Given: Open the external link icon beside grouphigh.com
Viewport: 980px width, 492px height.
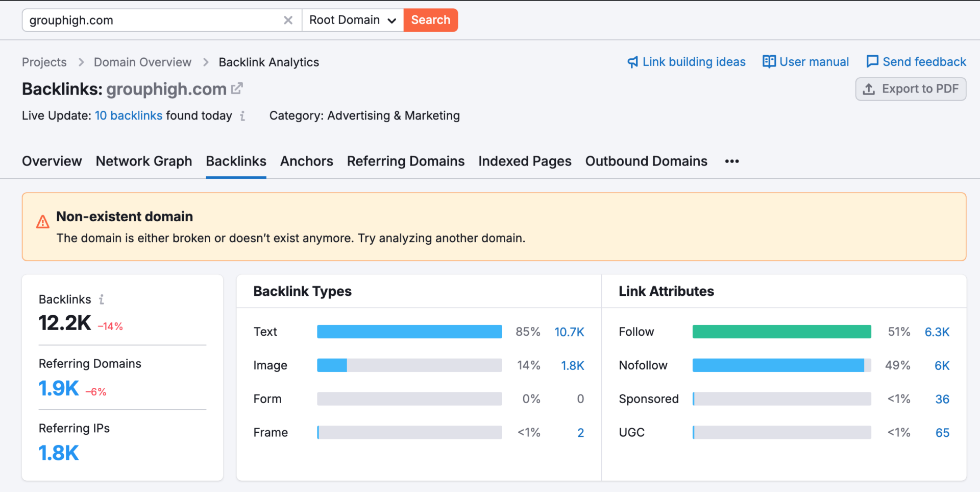Looking at the screenshot, I should tap(237, 88).
